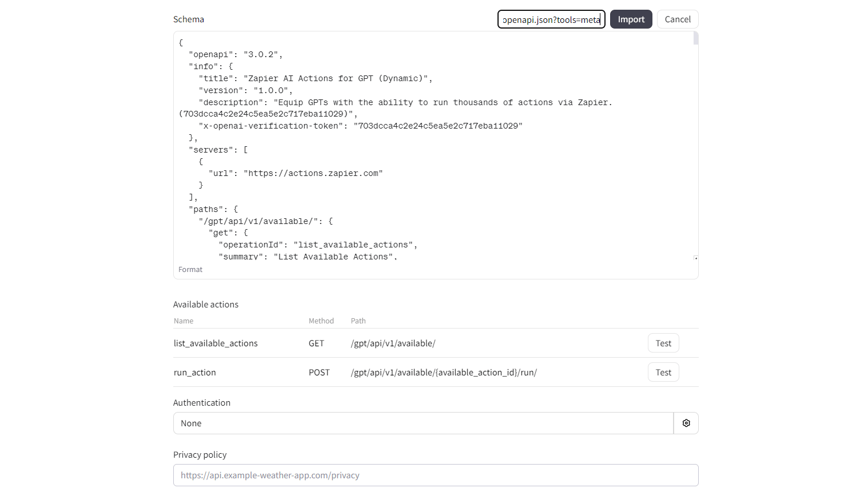Click the GET method cell

point(316,343)
